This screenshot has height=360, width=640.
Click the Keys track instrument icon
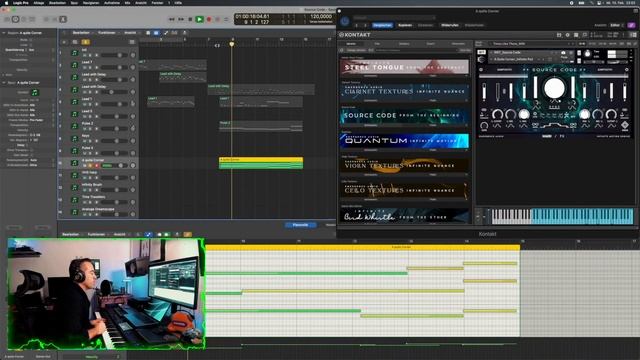(74, 138)
